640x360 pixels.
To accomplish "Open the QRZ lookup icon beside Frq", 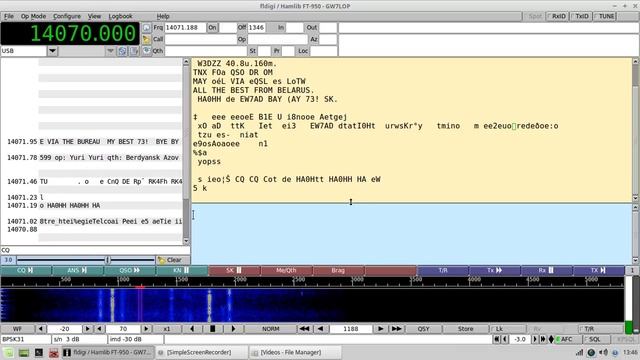I will (147, 28).
